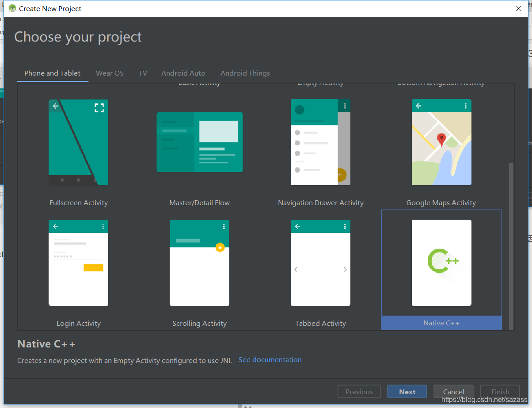Click the Tabbed Activity label
The height and width of the screenshot is (408, 532).
(x=321, y=324)
